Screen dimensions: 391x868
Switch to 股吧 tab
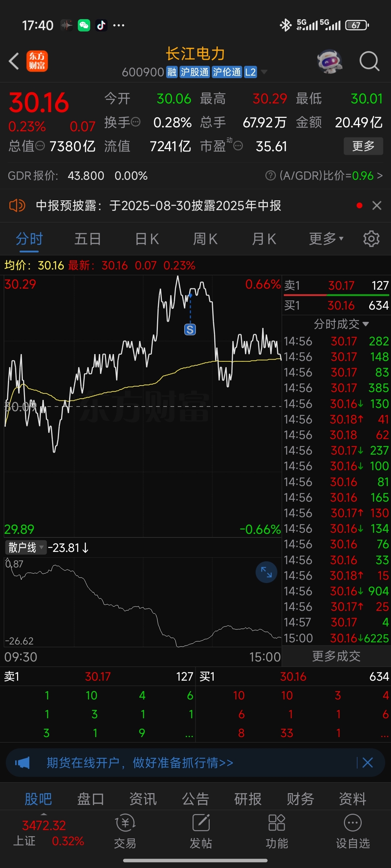coord(38,799)
